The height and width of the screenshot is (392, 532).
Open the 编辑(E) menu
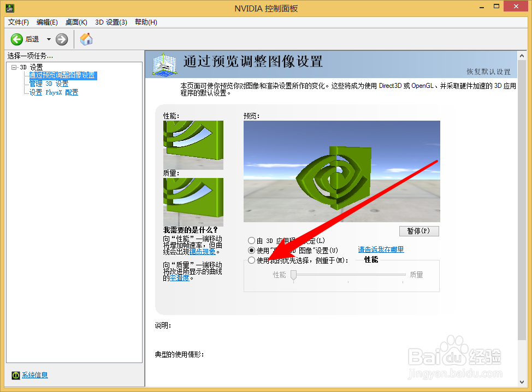[47, 22]
